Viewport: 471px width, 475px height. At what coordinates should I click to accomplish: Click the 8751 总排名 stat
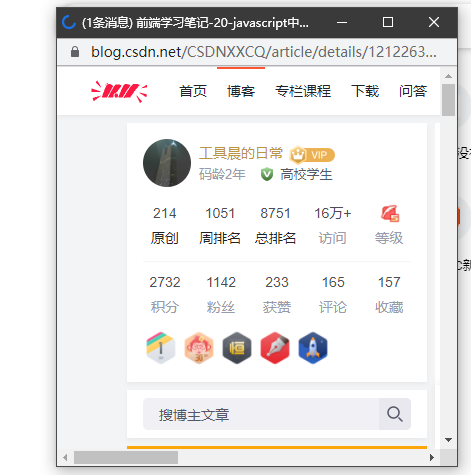pos(275,226)
